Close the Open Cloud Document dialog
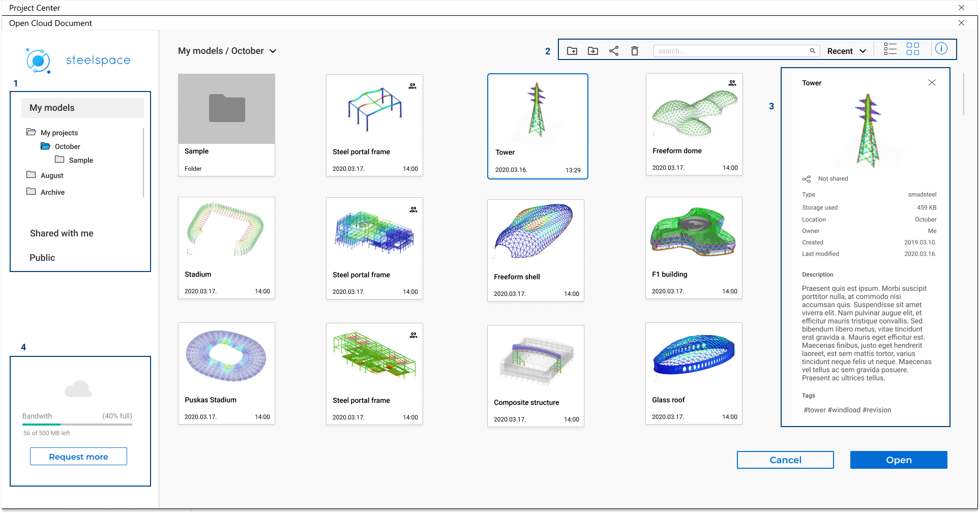Image resolution: width=980 pixels, height=513 pixels. click(961, 23)
